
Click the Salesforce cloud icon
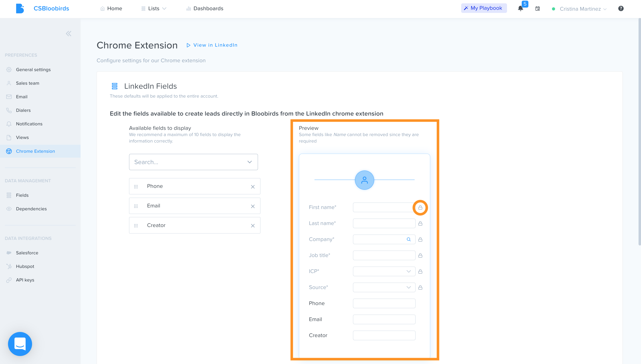9,253
